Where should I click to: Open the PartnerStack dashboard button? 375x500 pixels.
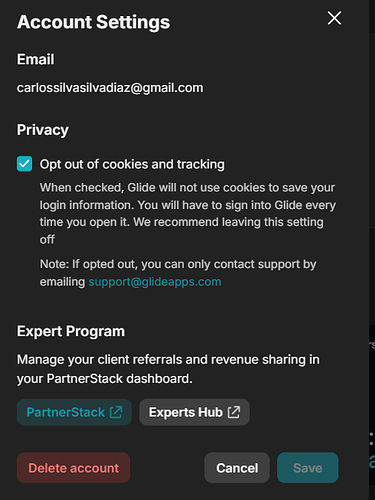coord(74,412)
